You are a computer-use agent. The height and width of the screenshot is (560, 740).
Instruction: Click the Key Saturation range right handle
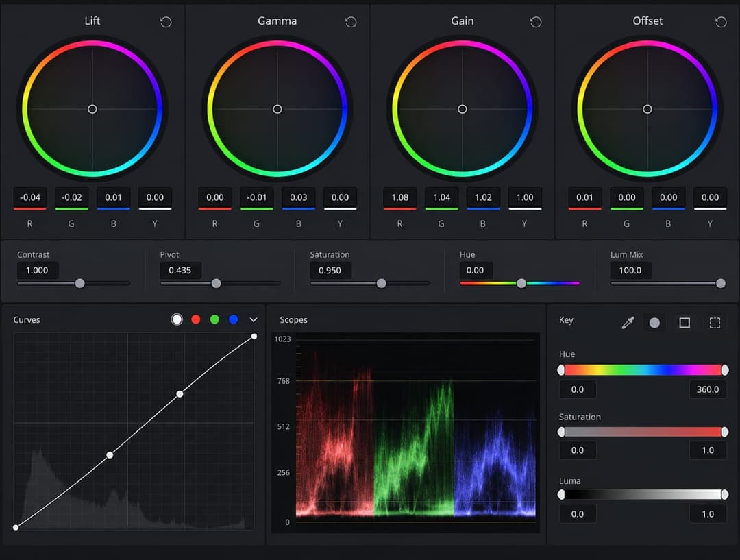point(725,432)
